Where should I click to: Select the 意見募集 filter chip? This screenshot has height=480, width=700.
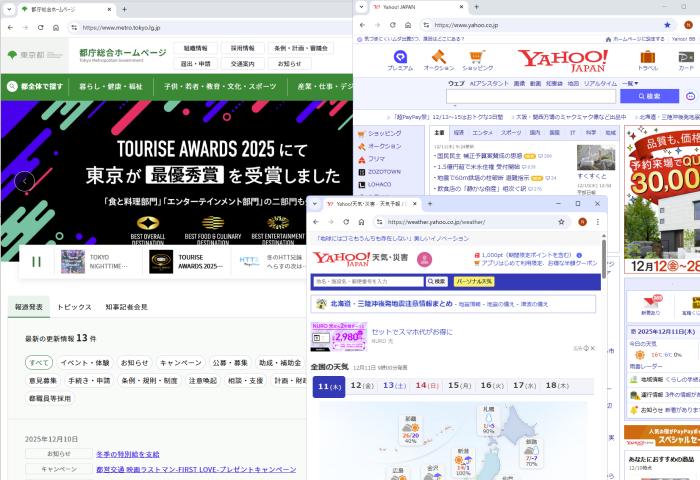[43, 380]
